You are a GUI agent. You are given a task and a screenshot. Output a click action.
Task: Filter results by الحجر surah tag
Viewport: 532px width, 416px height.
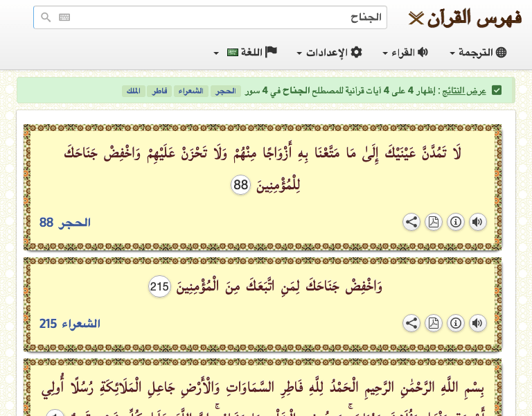pyautogui.click(x=226, y=91)
